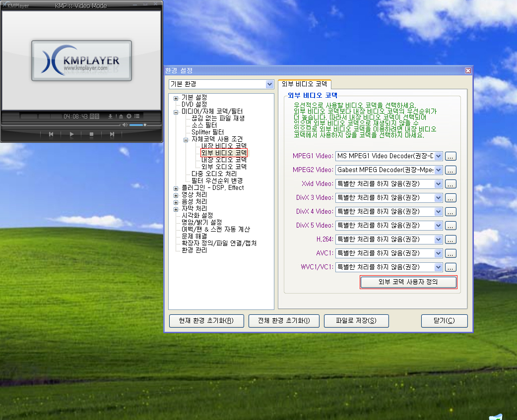Open the KMPlayer control box gear icon
This screenshot has height=420, width=517.
(x=129, y=116)
